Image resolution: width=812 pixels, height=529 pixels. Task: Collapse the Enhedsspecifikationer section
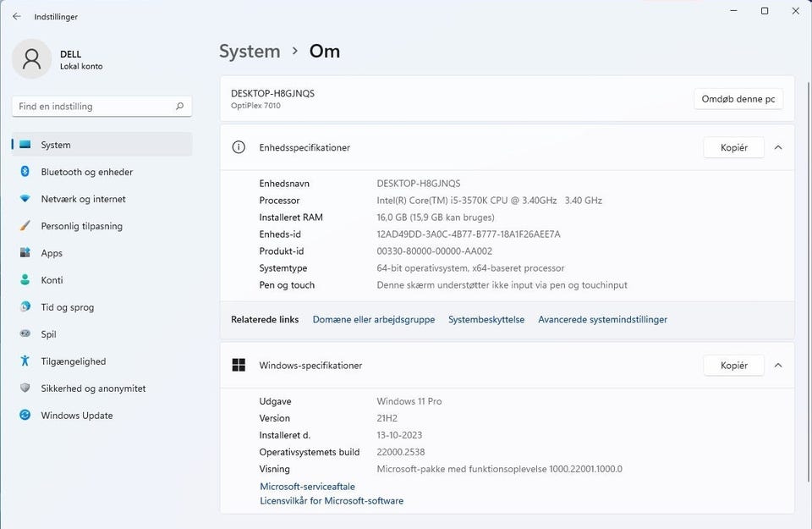(778, 147)
